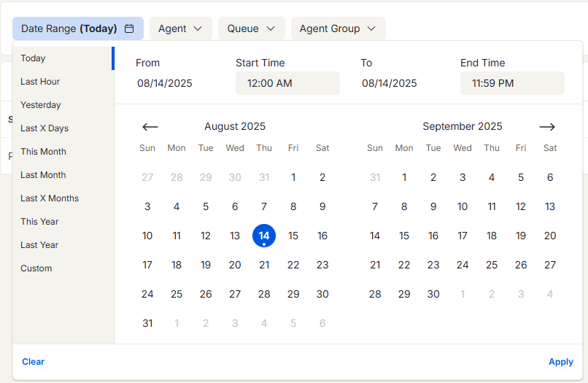Viewport: 588px width, 383px height.
Task: Expand the Agent dropdown chevron
Action: (x=198, y=28)
